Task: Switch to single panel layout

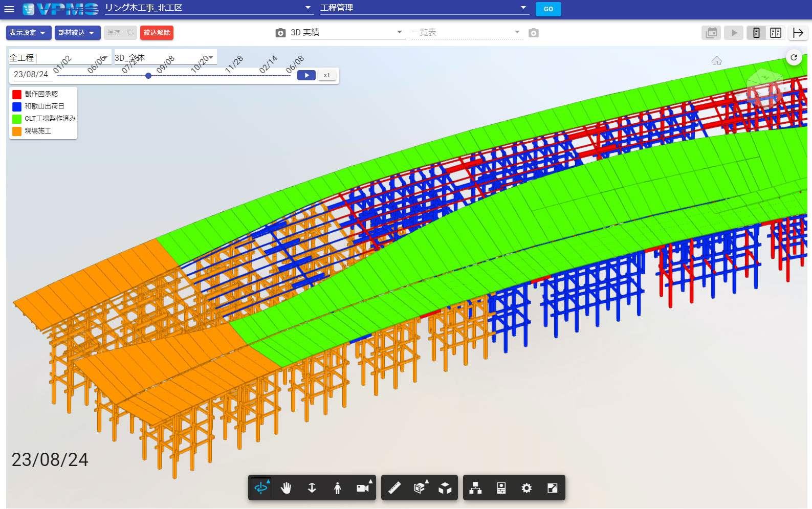Action: coord(756,33)
